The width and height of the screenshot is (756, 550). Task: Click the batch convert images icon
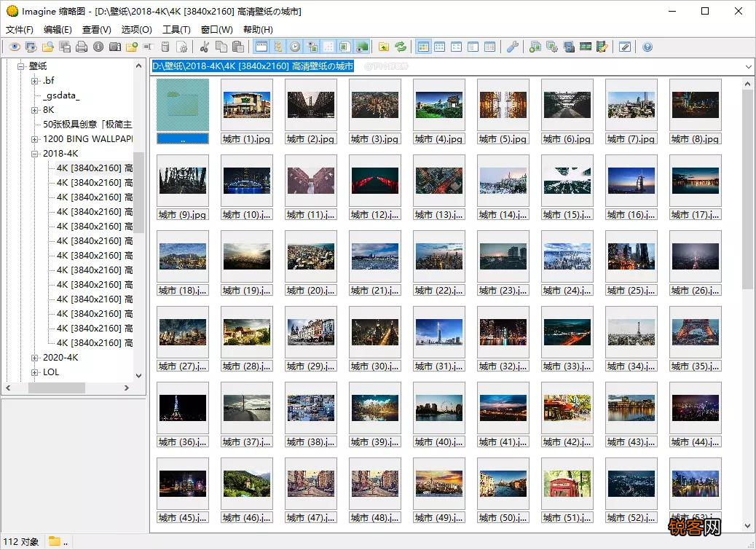[x=535, y=47]
